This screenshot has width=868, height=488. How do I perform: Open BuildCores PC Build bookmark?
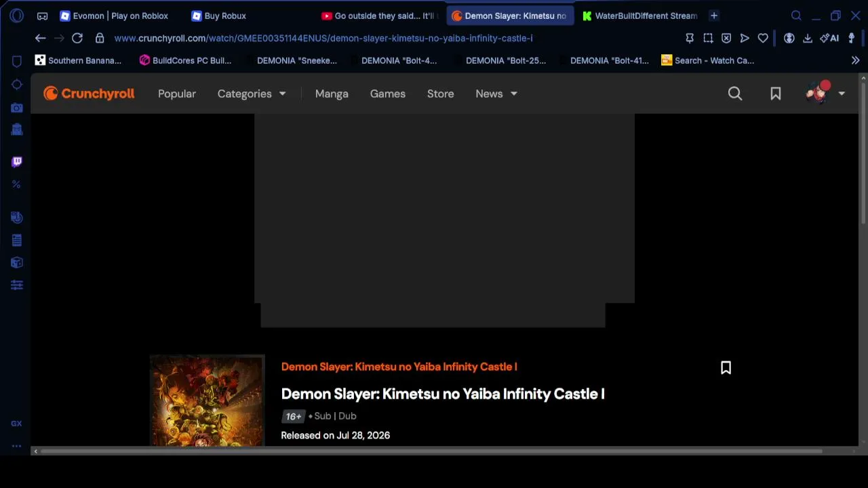click(x=185, y=60)
